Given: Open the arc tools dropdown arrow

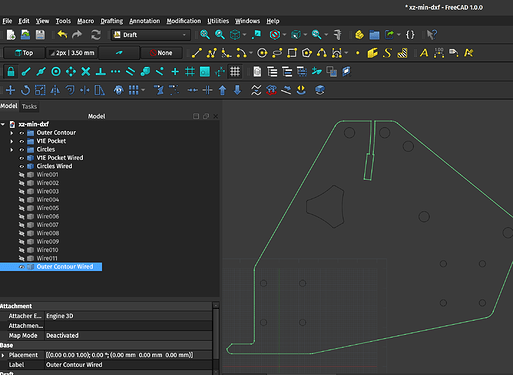Looking at the screenshot, I should (251, 53).
